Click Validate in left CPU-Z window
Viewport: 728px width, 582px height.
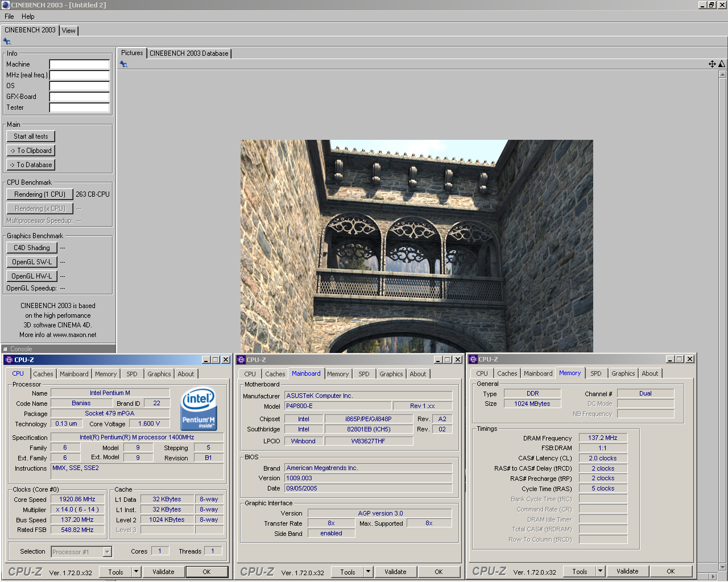point(163,572)
